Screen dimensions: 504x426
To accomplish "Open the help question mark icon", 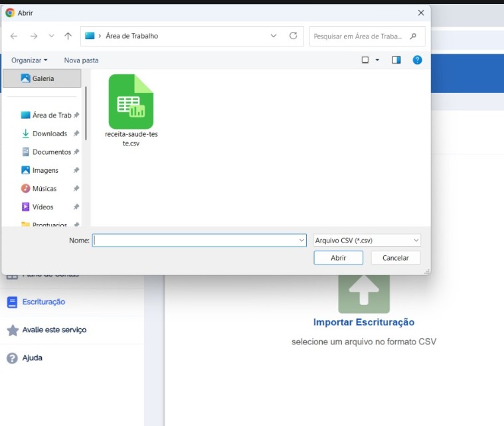I will (x=417, y=60).
